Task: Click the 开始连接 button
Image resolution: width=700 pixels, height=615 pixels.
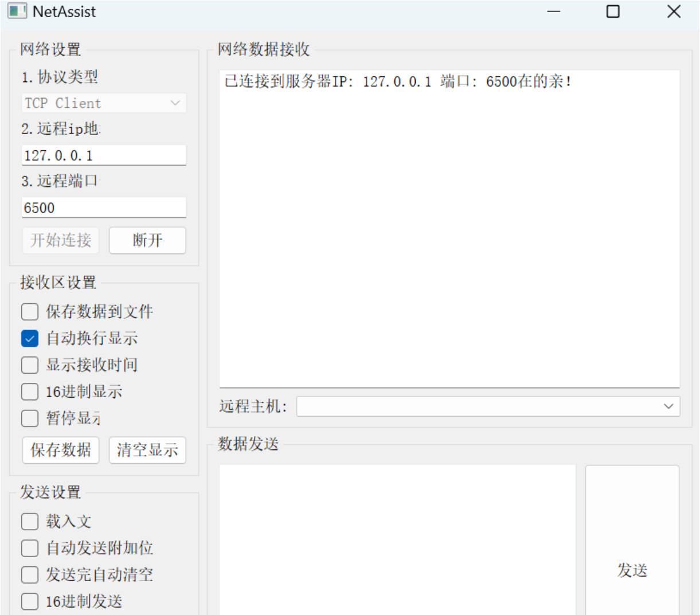Action: (x=61, y=240)
